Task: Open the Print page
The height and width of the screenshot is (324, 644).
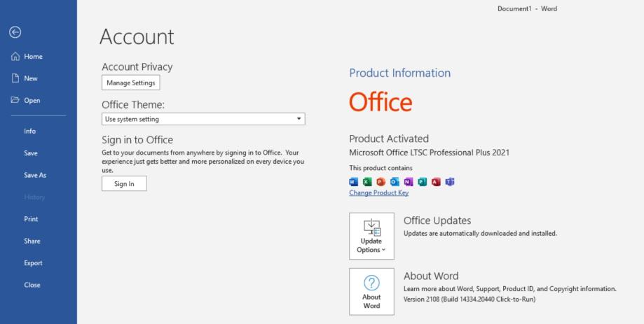Action: [x=31, y=219]
